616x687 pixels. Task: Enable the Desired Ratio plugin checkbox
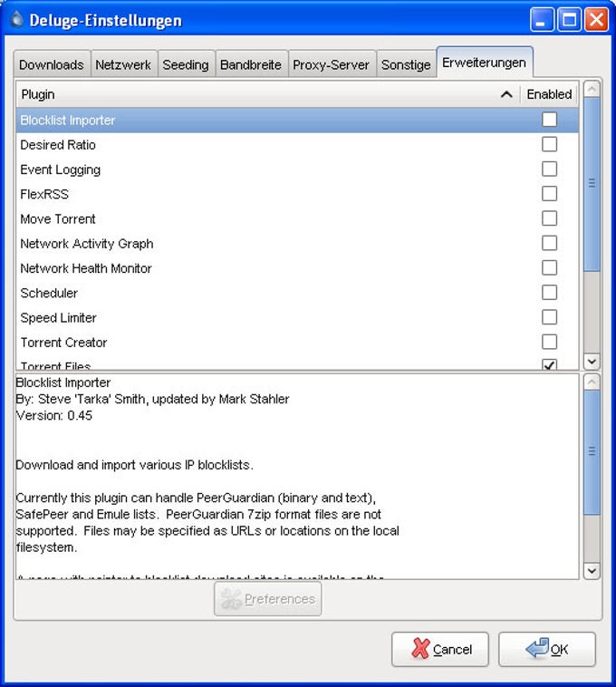point(550,144)
